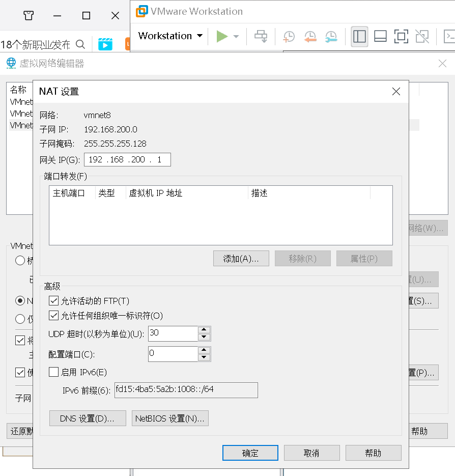This screenshot has height=476, width=455.
Task: Toggle 允许任何组织唯一标识符 checkbox
Action: 54,316
